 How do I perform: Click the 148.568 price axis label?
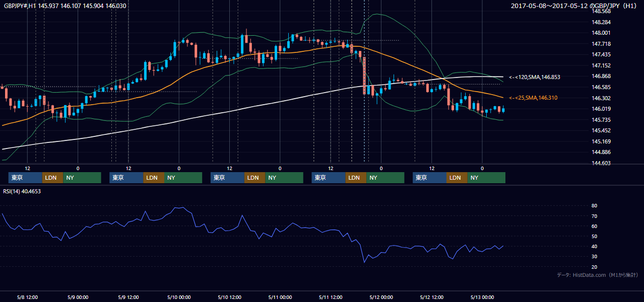coord(601,11)
